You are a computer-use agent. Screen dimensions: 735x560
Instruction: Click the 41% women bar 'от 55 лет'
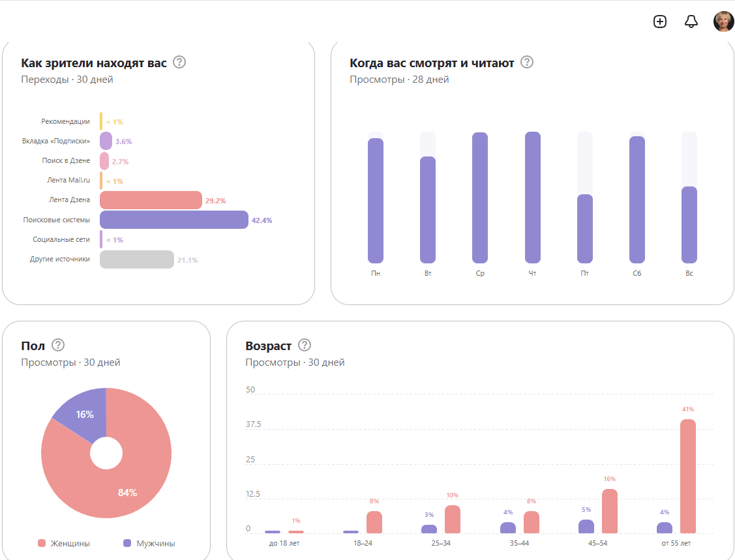pyautogui.click(x=688, y=476)
